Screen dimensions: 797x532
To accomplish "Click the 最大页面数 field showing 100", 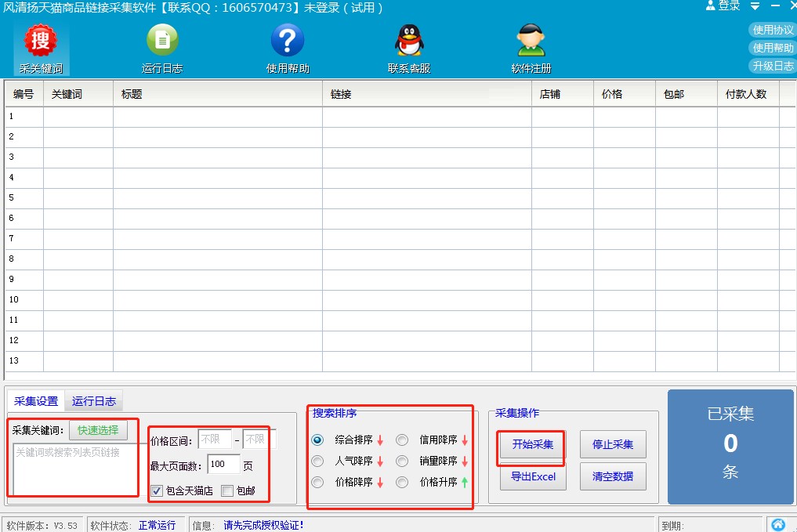I will pos(223,465).
